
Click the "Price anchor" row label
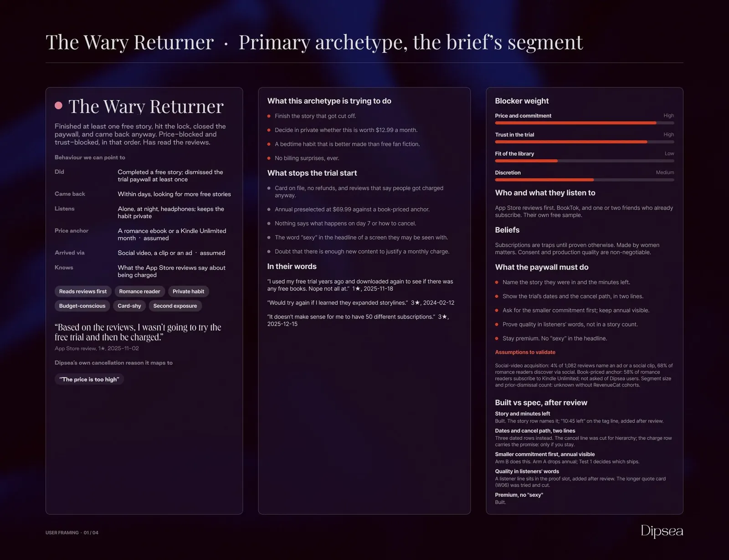pos(72,231)
